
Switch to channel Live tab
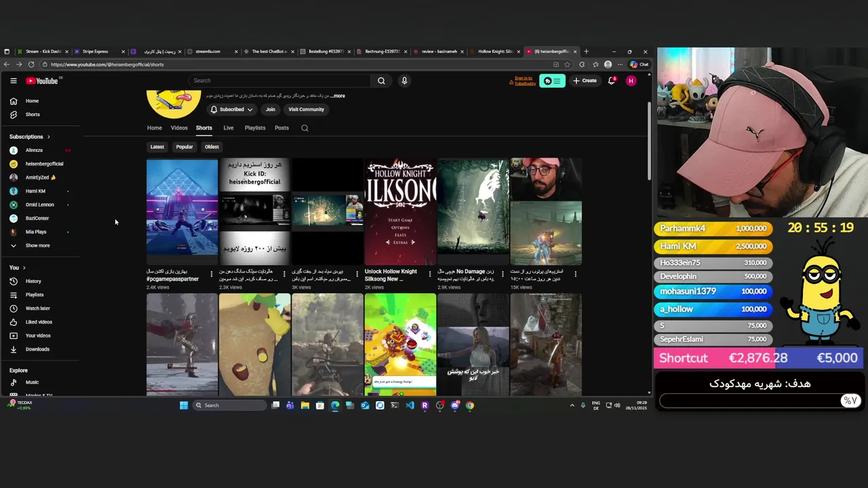click(229, 128)
